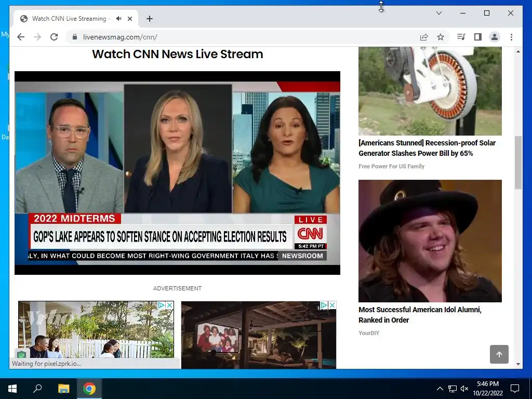Image resolution: width=532 pixels, height=399 pixels.
Task: Show hidden system tray icons
Action: (440, 389)
